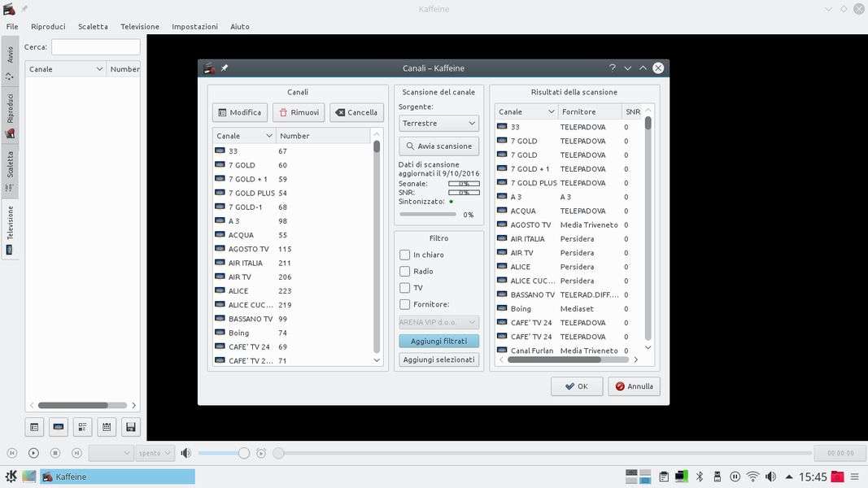Open the KDE application launcher
Screen dimensions: 868x488
click(11, 477)
